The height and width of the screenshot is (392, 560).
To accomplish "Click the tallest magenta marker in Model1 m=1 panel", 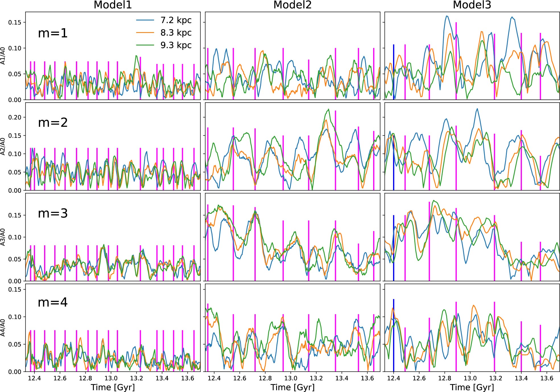I will coord(140,78).
